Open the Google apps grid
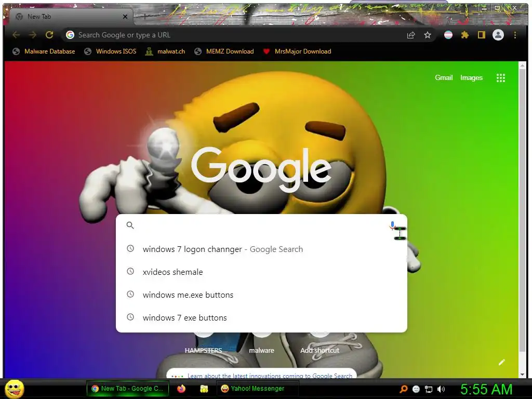The width and height of the screenshot is (532, 399). click(501, 78)
